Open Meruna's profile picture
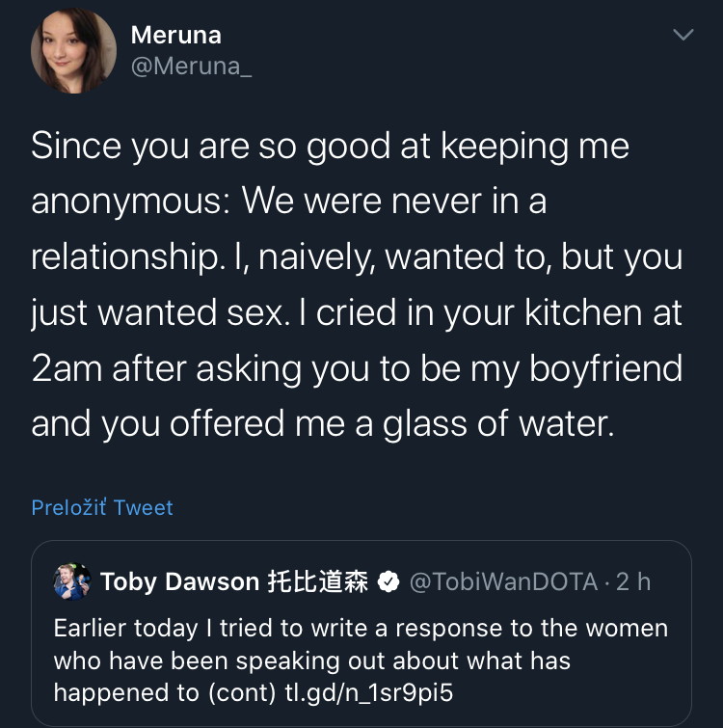Screen dimensions: 723x728 point(73,51)
